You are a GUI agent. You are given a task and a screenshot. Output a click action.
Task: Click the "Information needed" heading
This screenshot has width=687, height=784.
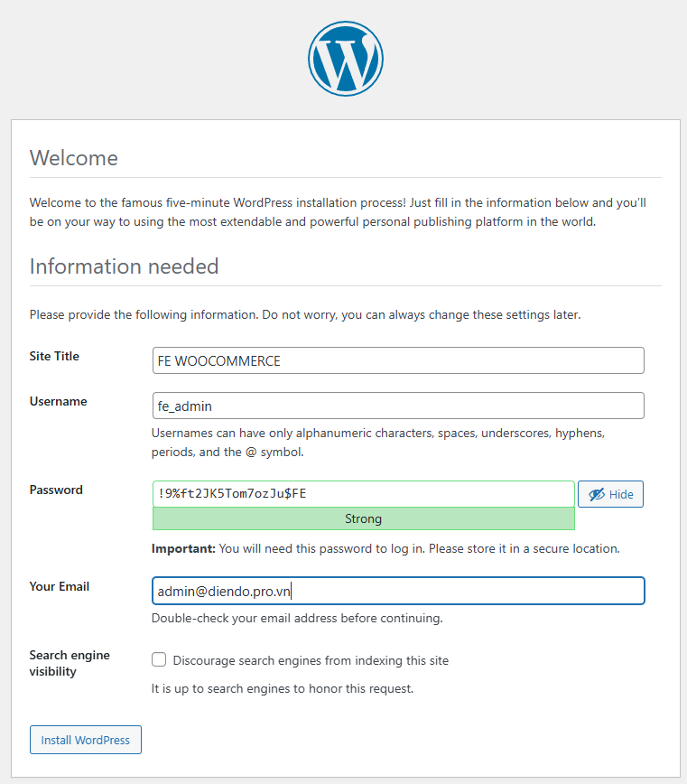124,266
